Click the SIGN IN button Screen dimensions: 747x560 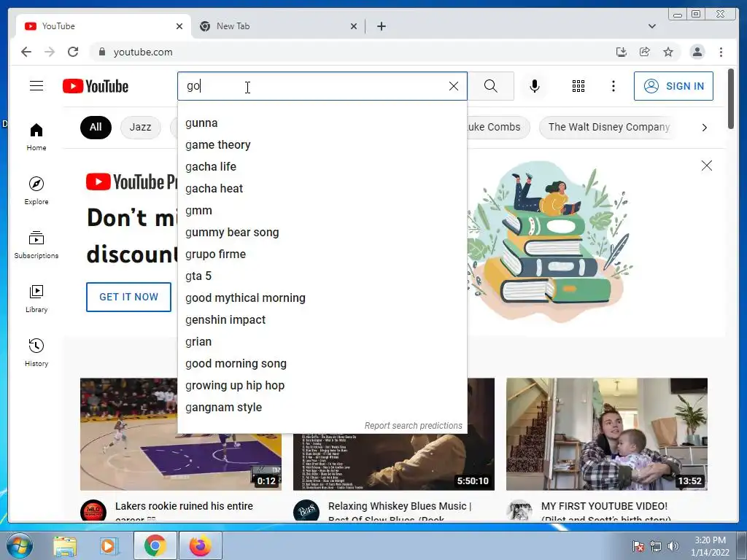tap(673, 86)
